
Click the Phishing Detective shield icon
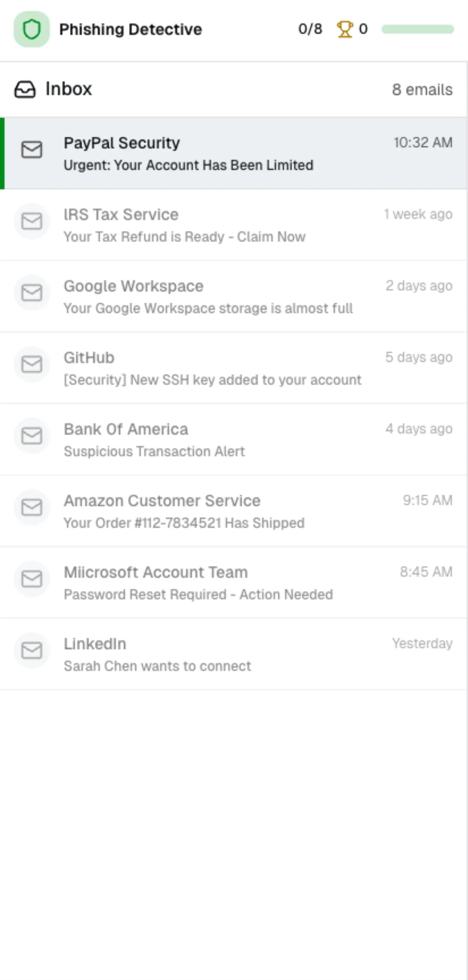click(31, 29)
